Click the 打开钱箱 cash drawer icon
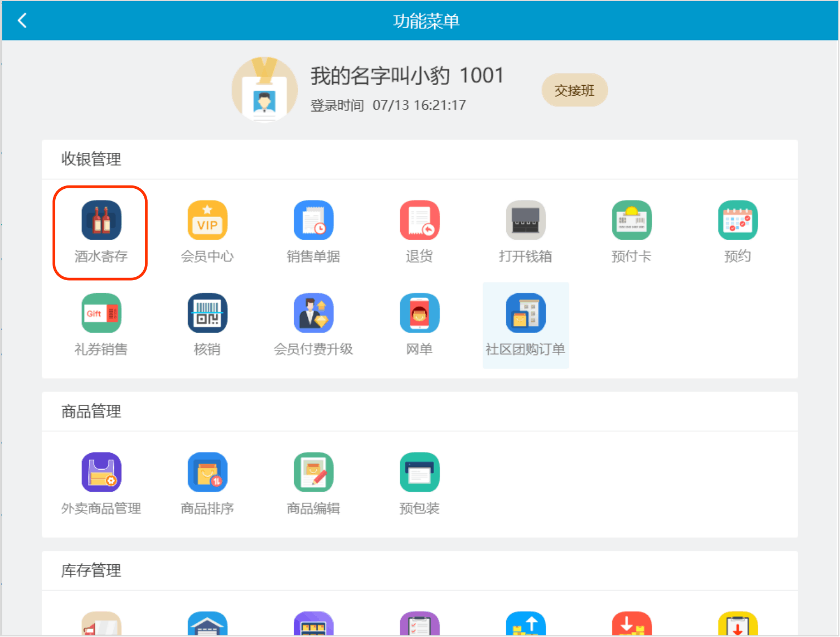Viewport: 840px width, 637px height. click(x=525, y=220)
